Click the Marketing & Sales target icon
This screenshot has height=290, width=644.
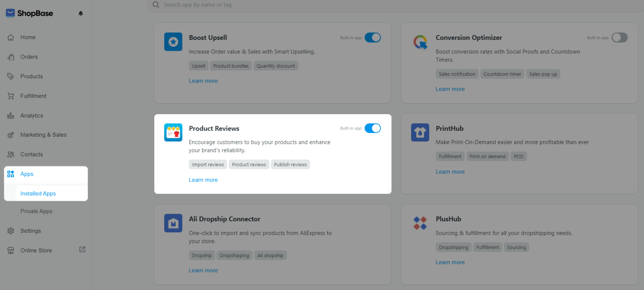coord(11,135)
